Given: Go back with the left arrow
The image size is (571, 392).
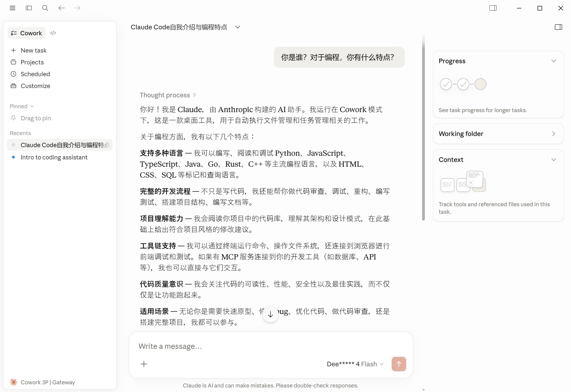Looking at the screenshot, I should tap(61, 8).
